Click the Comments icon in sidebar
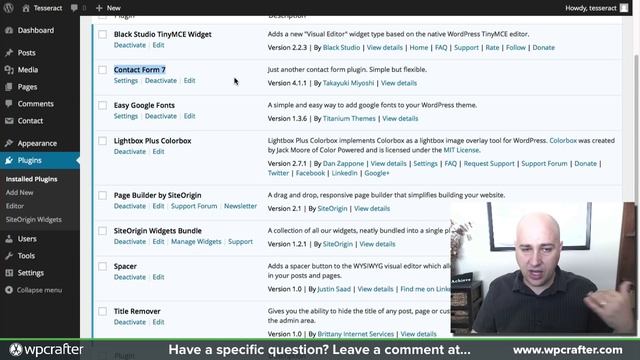Screen dimensions: 640x360 (x=9, y=104)
